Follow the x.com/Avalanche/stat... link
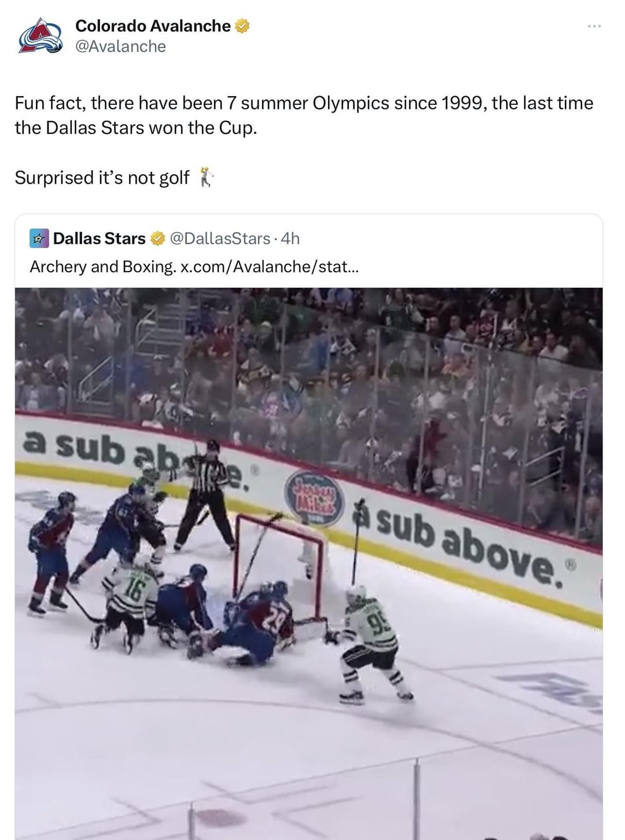This screenshot has height=840, width=625. pos(270,266)
